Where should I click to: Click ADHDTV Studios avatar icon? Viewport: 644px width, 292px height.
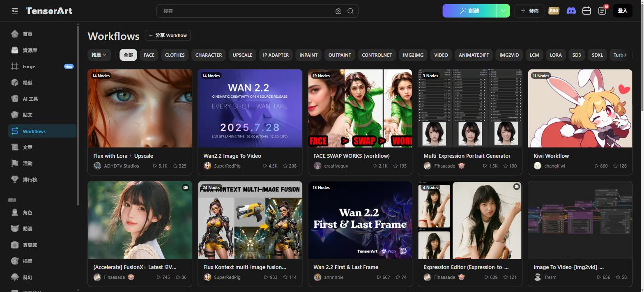(x=97, y=166)
